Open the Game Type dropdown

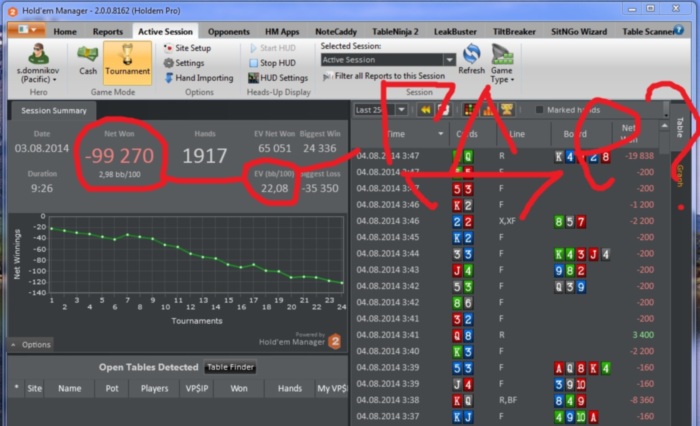[502, 63]
